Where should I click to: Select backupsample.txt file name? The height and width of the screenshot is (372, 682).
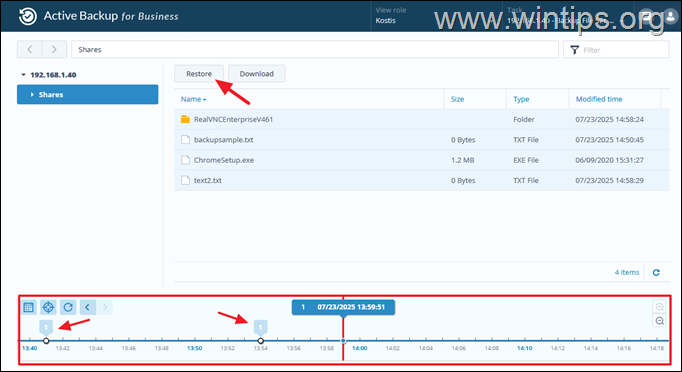(x=224, y=140)
